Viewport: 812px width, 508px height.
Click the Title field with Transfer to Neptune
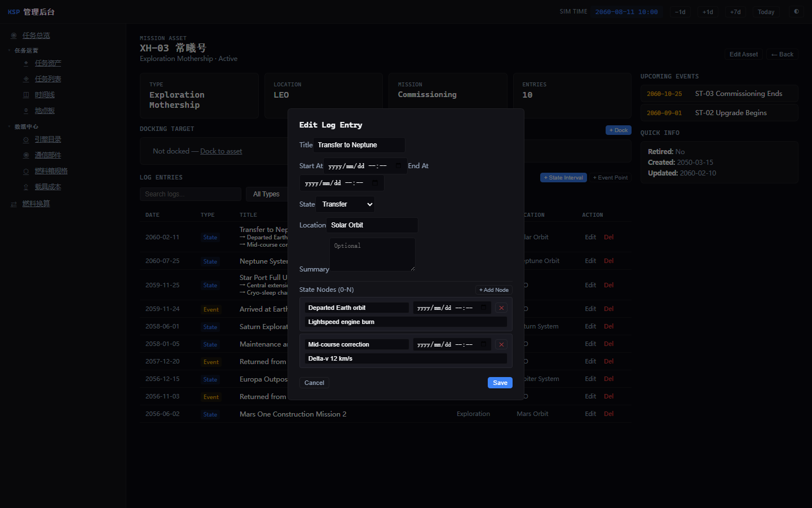click(x=359, y=145)
